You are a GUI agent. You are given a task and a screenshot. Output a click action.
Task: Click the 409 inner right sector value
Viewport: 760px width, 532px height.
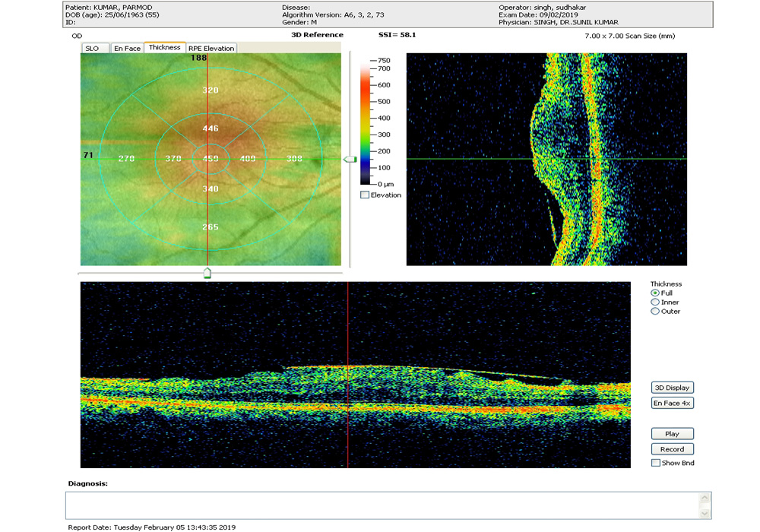(248, 158)
